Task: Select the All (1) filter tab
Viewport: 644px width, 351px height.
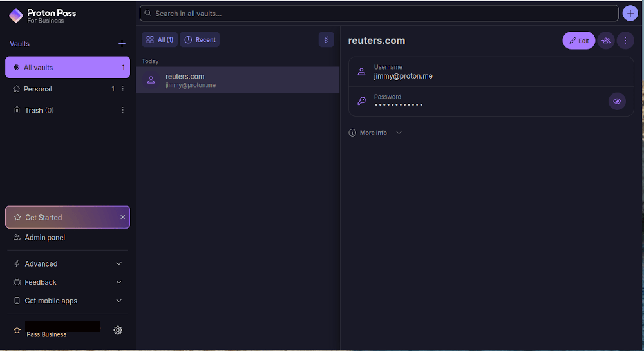Action: click(x=160, y=39)
